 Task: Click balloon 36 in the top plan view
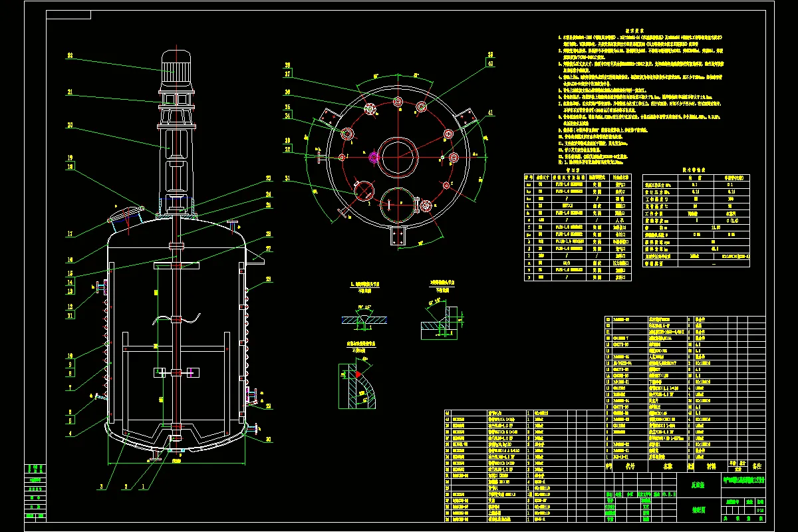pos(288,92)
